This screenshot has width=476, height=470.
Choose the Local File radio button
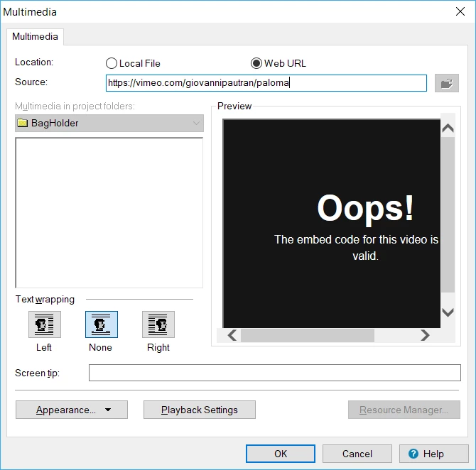tap(111, 63)
